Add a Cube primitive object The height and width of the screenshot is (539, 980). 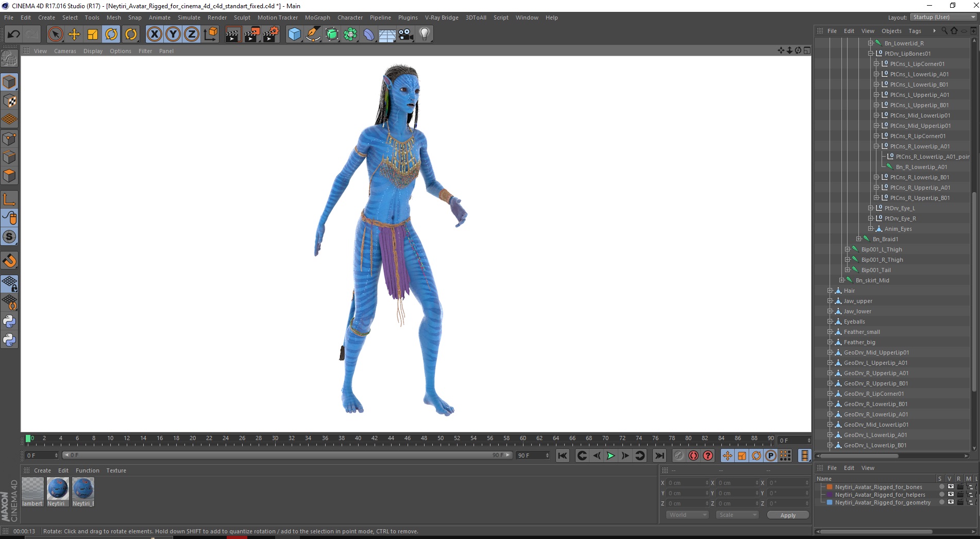point(294,35)
